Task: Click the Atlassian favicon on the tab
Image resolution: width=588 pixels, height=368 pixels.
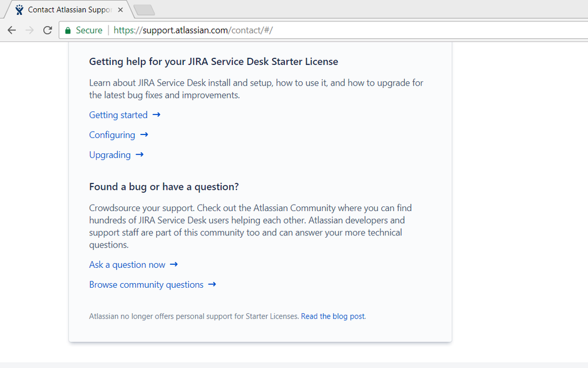Action: tap(19, 10)
